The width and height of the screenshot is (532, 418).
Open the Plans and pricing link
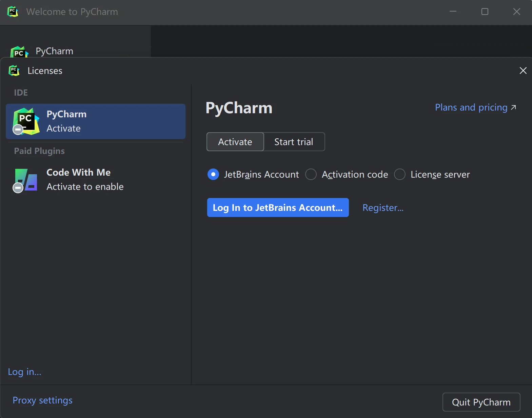[475, 107]
